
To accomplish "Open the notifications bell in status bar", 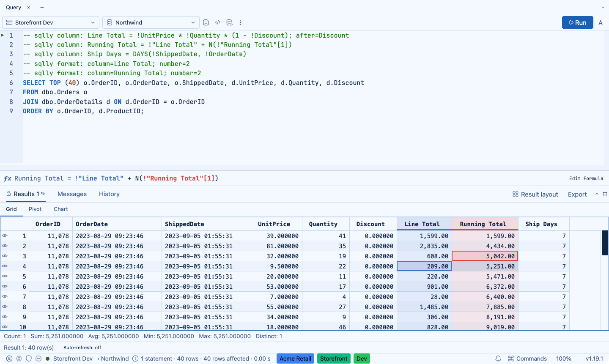I will click(498, 359).
